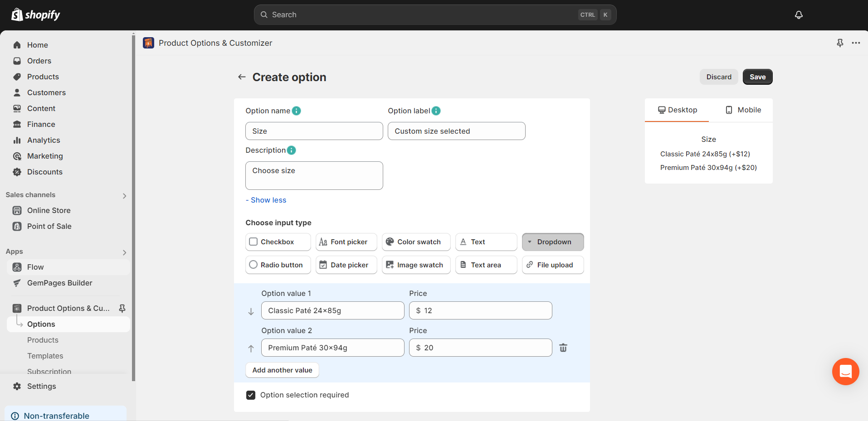This screenshot has height=421, width=868.
Task: Open the Product Options & Customizer app icon
Action: pyautogui.click(x=148, y=43)
